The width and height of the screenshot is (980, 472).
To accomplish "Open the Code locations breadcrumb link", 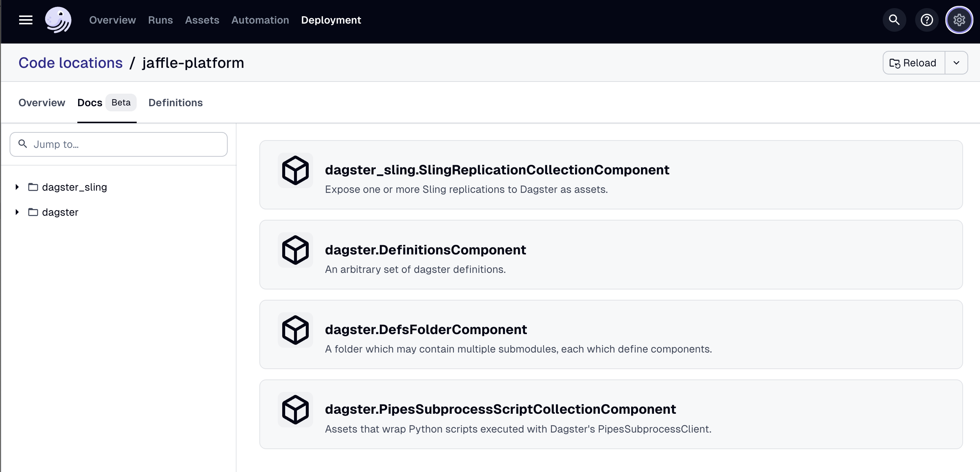I will [70, 62].
